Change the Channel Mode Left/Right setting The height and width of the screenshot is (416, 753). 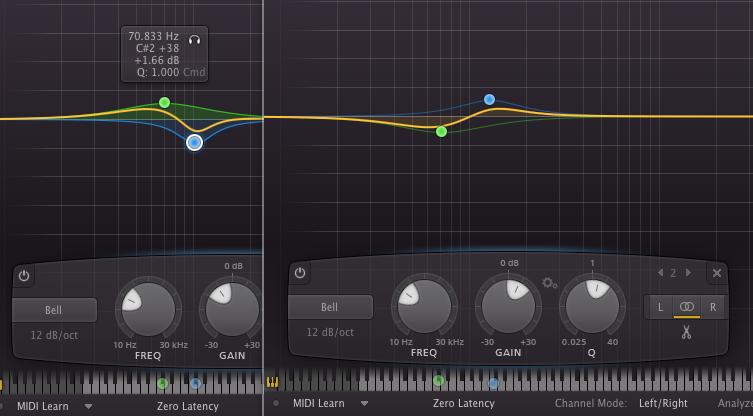click(663, 404)
